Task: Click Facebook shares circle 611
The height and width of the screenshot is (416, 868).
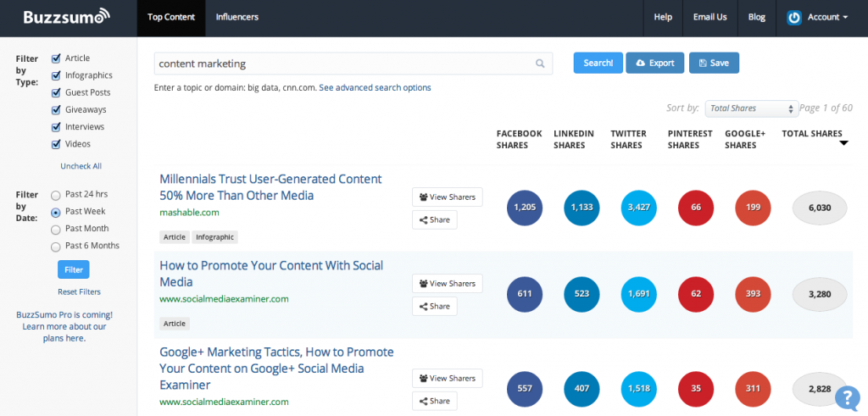Action: coord(525,294)
